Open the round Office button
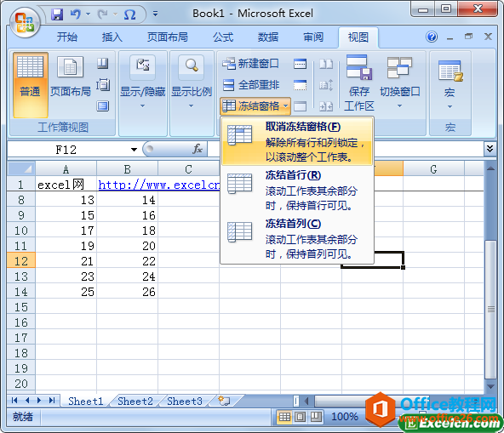The height and width of the screenshot is (433, 504). coord(25,22)
